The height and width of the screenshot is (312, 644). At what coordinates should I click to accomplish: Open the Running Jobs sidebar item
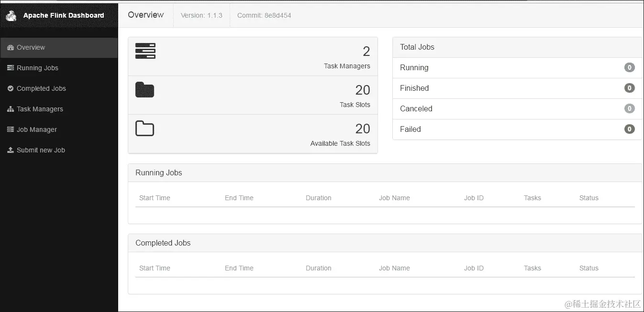pyautogui.click(x=37, y=68)
